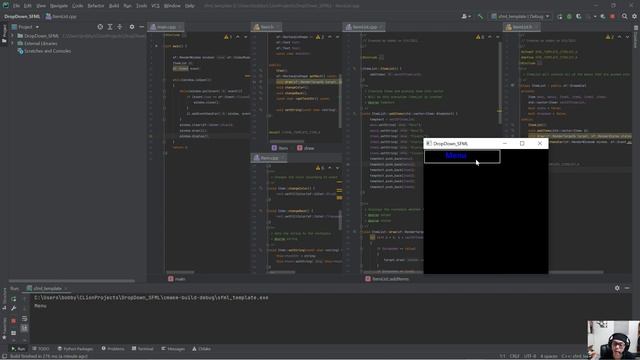Open the VCS menu
This screenshot has height=360, width=640.
pos(156,6)
